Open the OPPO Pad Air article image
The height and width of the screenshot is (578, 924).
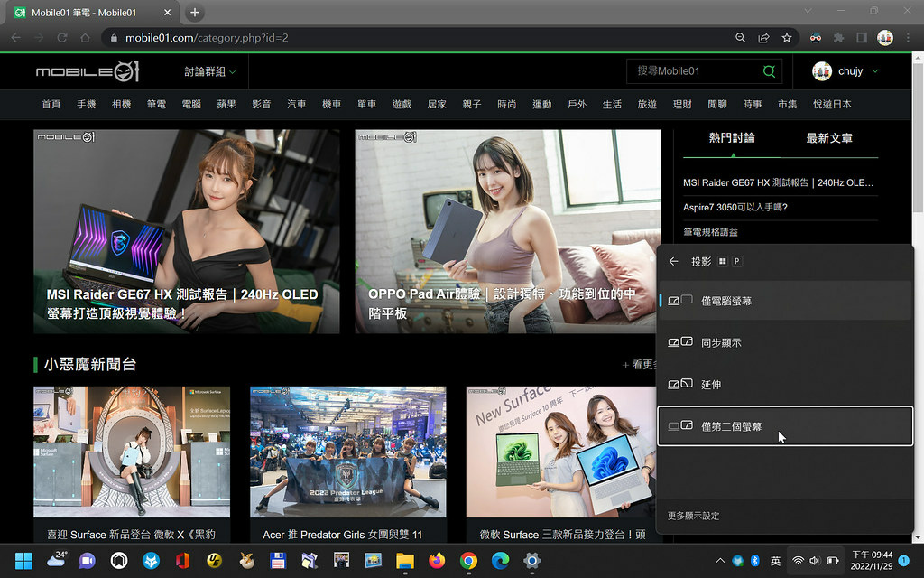pyautogui.click(x=508, y=232)
